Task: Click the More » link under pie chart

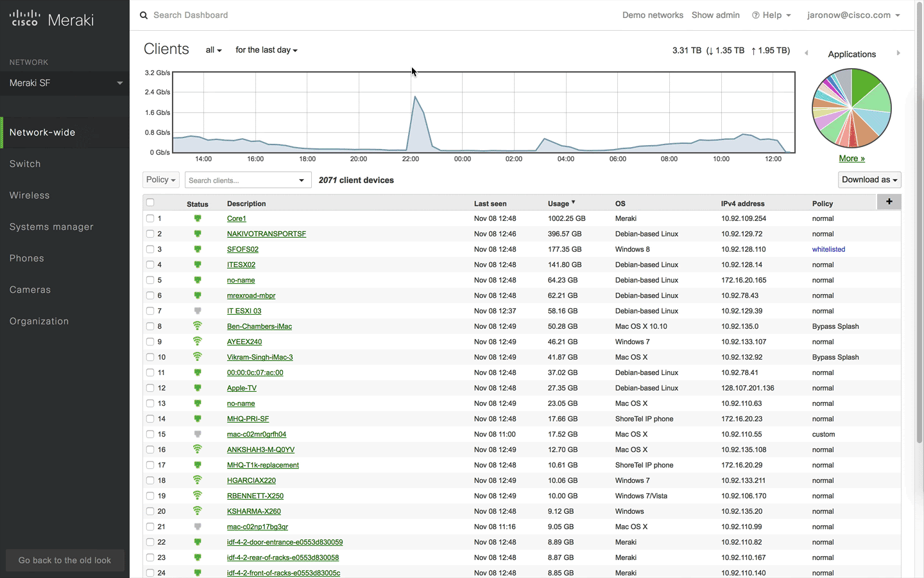Action: 851,159
